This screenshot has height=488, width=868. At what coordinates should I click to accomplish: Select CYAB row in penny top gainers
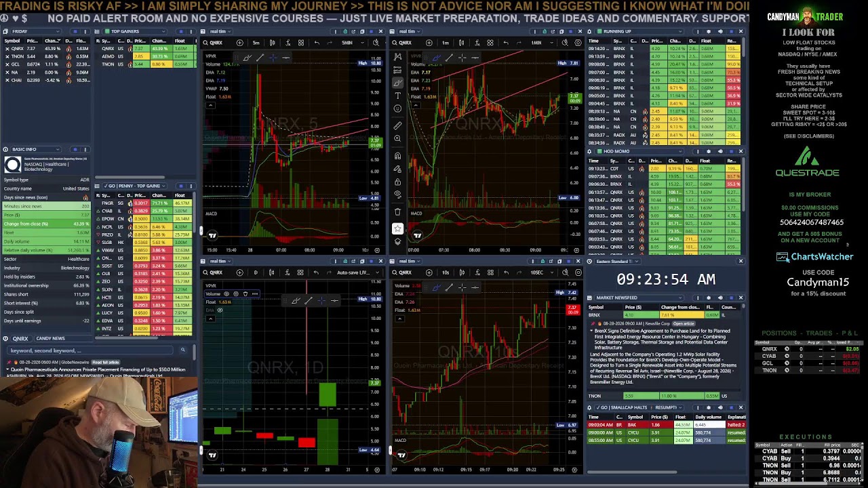[144, 211]
